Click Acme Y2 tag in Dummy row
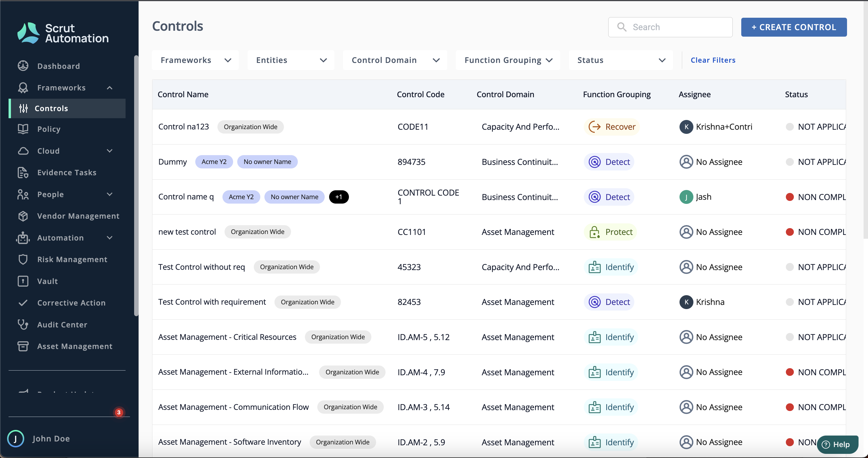Screen dimensions: 868x458 214,162
